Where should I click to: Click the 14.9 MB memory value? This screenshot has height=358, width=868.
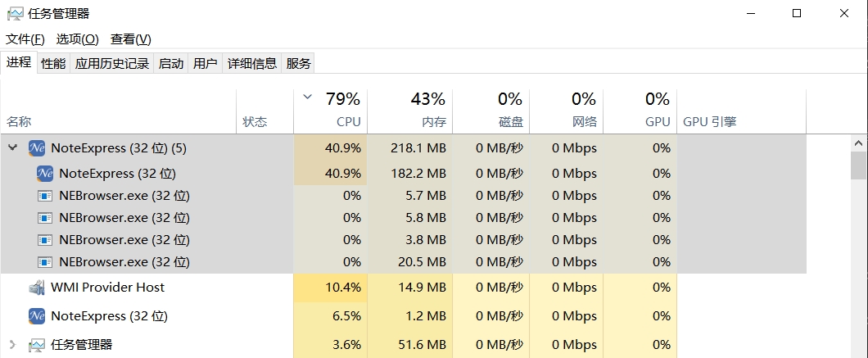click(x=423, y=287)
